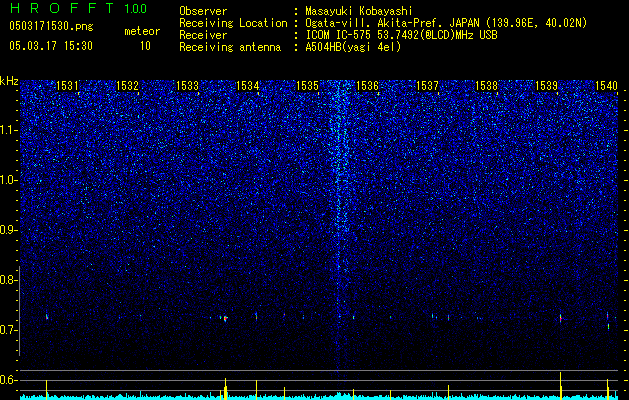Click time axis label 1532
This screenshot has width=629, height=400.
[127, 85]
